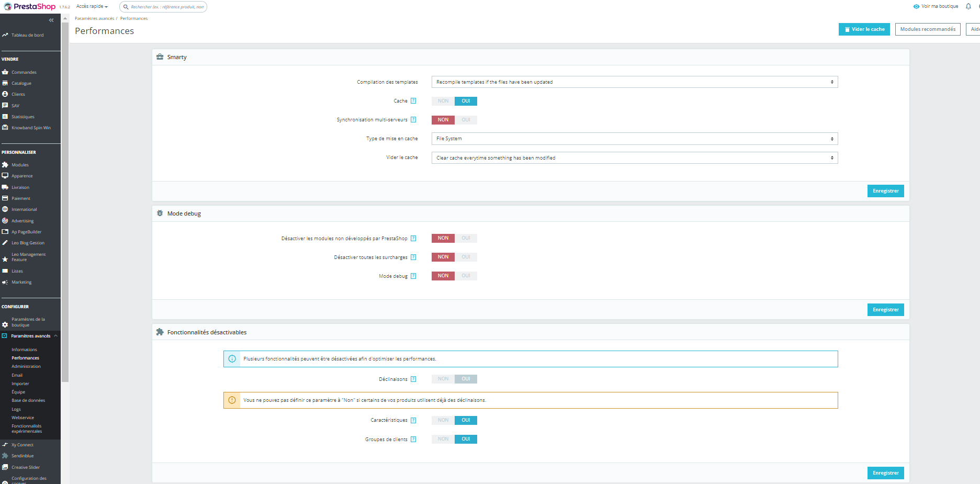Click the Marketing megaphone icon
980x484 pixels.
(5, 282)
